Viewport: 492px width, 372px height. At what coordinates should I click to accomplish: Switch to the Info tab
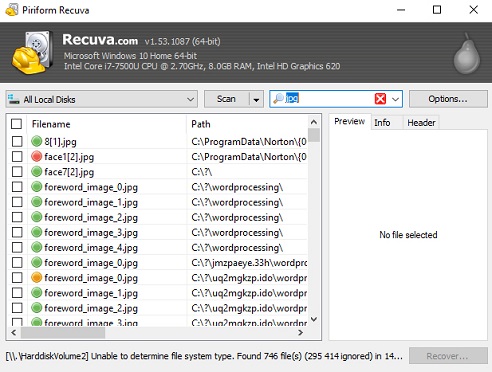point(382,123)
